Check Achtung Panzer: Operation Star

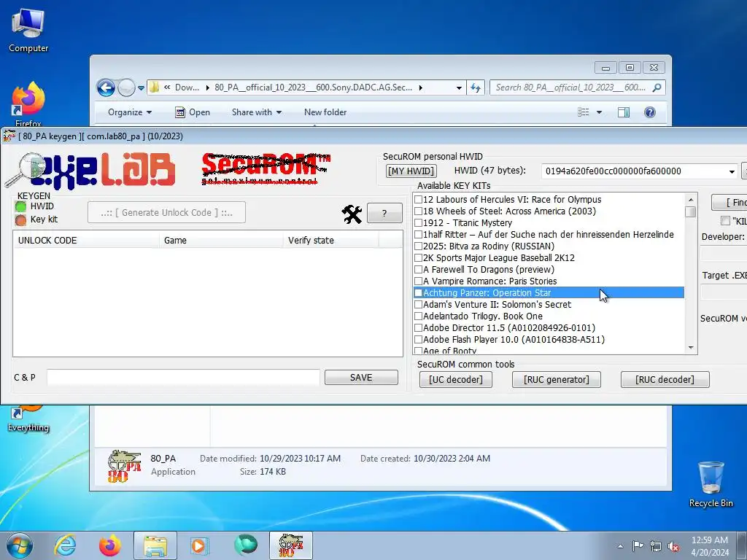(418, 293)
